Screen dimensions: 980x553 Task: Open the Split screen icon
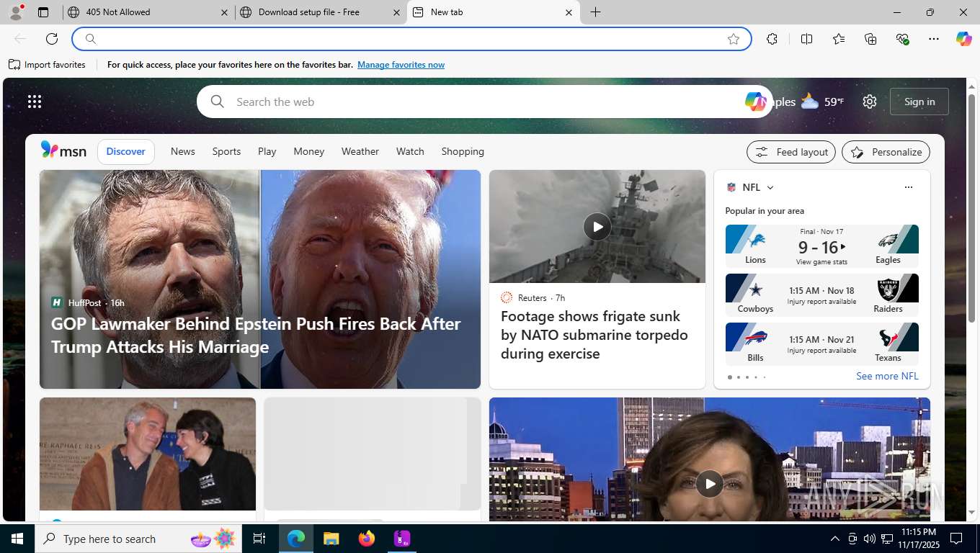806,39
